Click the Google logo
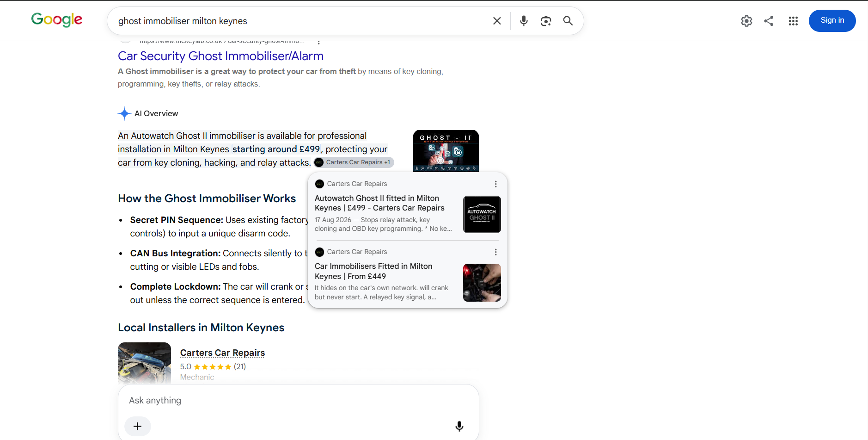This screenshot has width=868, height=440. (x=56, y=20)
